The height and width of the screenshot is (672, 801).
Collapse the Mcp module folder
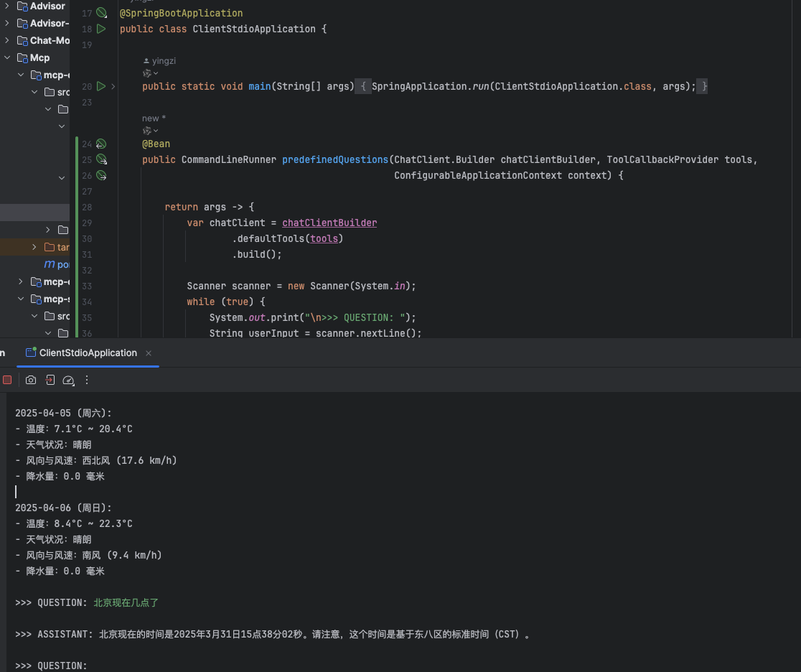tap(8, 57)
